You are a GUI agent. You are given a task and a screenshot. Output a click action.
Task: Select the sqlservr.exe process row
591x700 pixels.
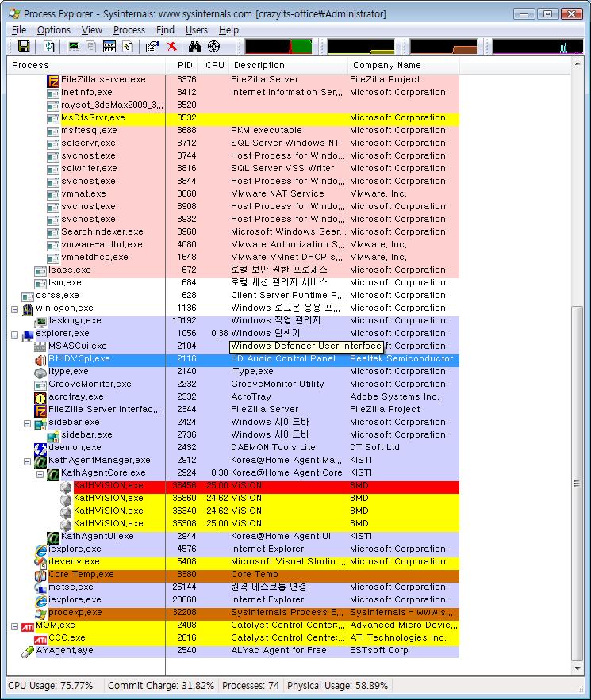[259, 144]
